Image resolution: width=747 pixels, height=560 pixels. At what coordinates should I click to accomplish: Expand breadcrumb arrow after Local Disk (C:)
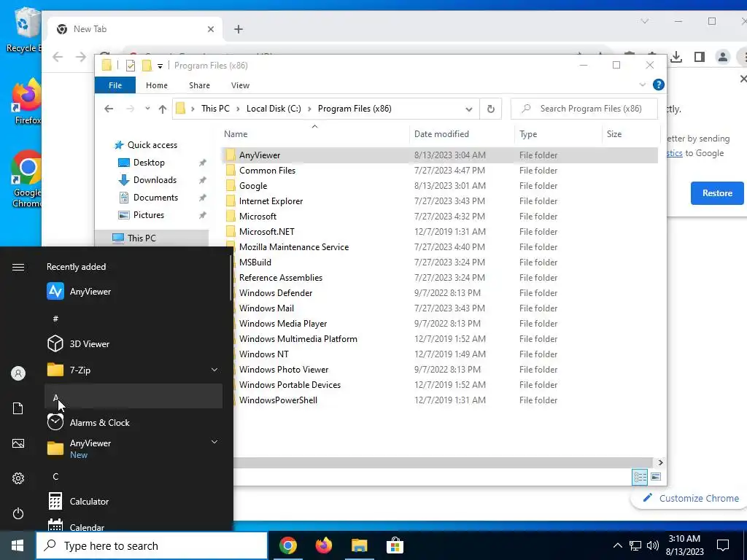309,109
